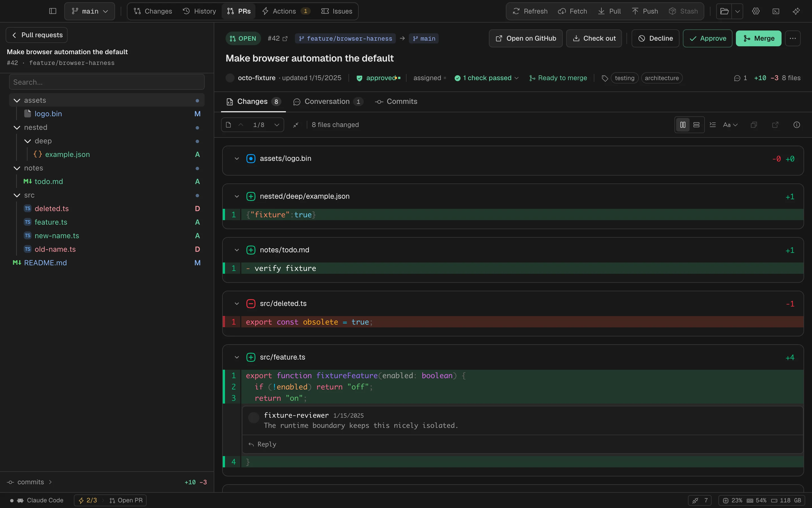Click the external link icon next to #42
The height and width of the screenshot is (508, 812).
tap(285, 39)
